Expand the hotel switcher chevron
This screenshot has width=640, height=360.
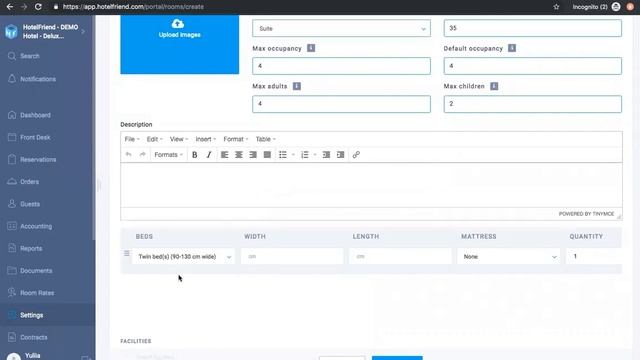[83, 31]
